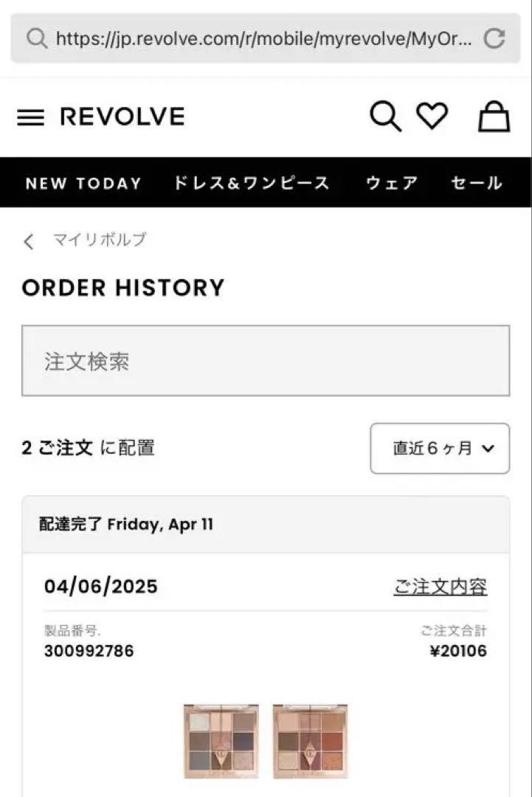Open the shopping bag icon
The height and width of the screenshot is (797, 532).
click(x=494, y=117)
